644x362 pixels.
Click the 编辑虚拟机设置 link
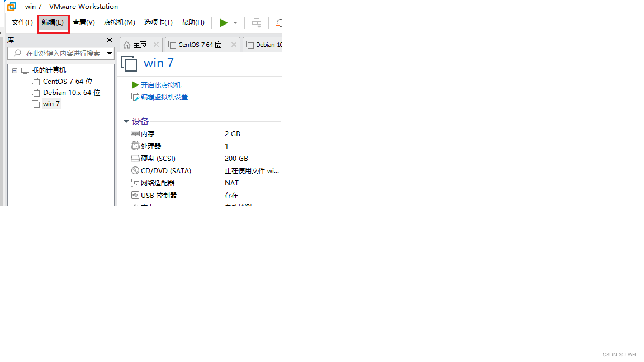[x=164, y=97]
